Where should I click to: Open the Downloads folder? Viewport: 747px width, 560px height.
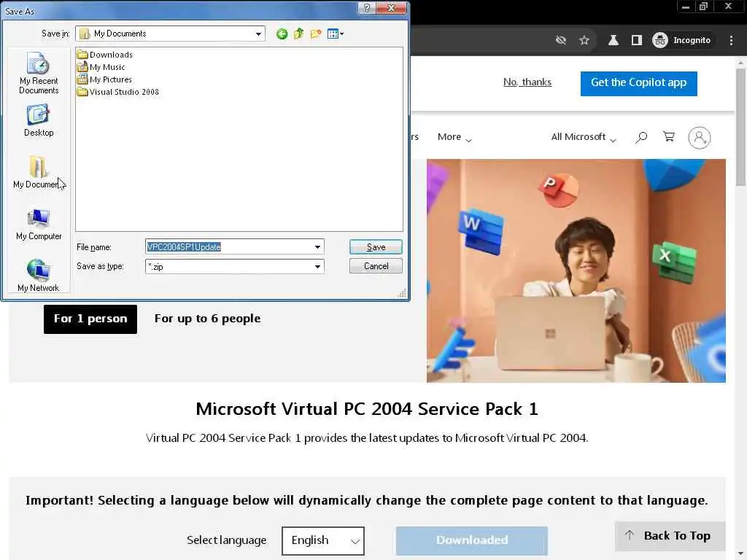(105, 55)
